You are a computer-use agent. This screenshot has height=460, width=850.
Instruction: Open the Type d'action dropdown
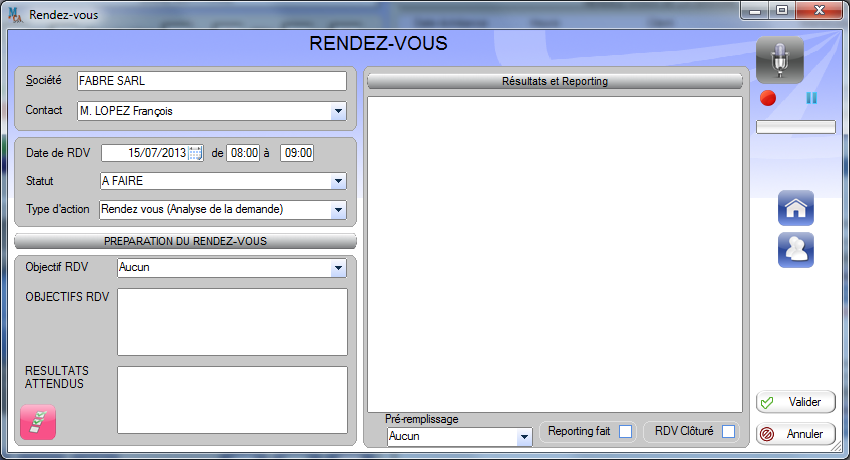(338, 210)
